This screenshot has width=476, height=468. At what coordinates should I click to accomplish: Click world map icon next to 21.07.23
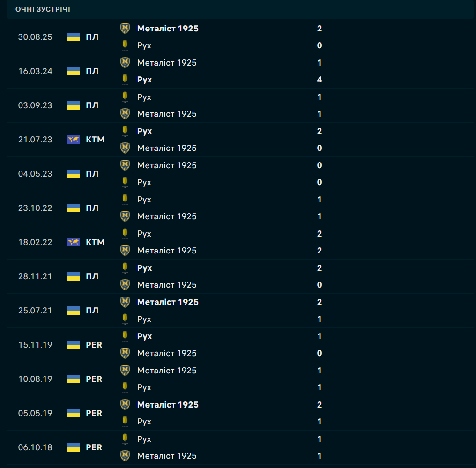pos(74,140)
